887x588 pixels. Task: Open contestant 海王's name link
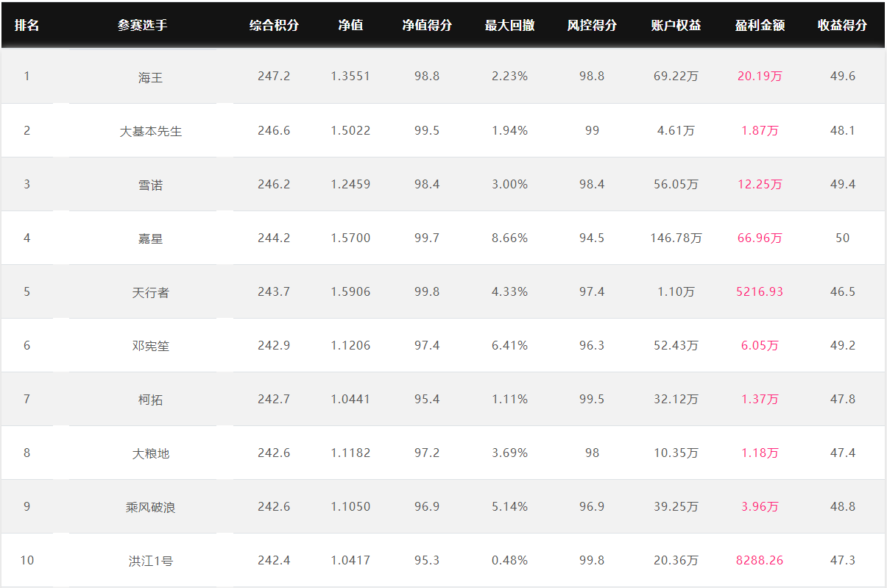point(150,77)
